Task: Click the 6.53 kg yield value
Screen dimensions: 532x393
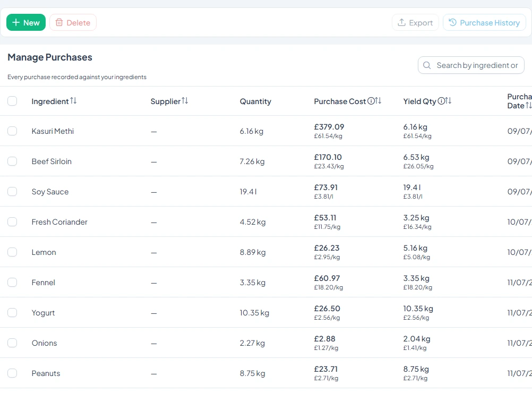Action: 416,157
